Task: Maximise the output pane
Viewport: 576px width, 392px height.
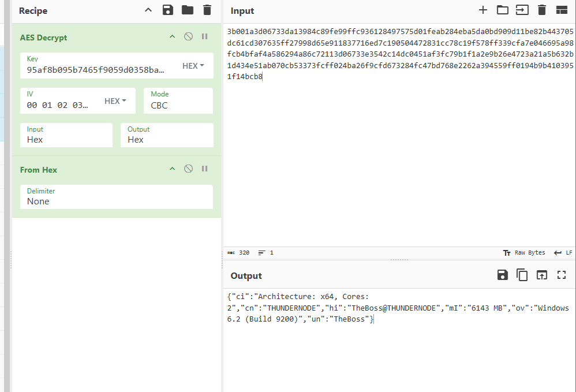Action: [x=562, y=275]
